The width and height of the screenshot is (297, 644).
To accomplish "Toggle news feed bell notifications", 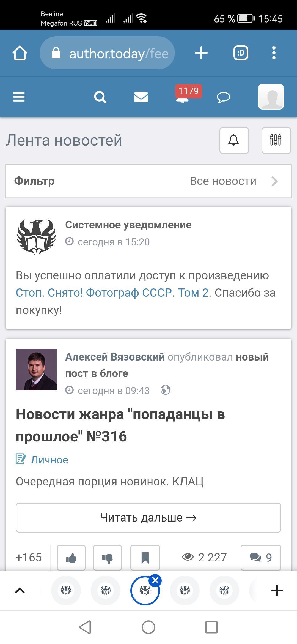I will click(x=234, y=140).
